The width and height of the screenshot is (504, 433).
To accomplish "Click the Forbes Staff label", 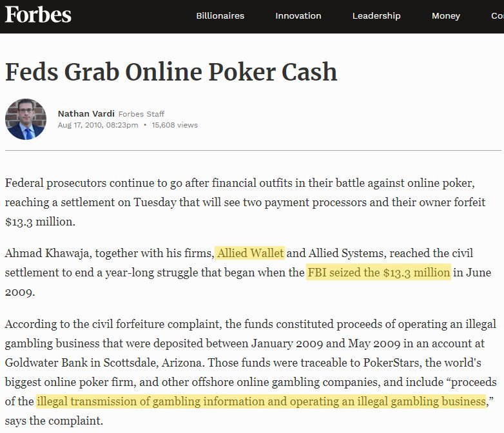I will [x=141, y=114].
